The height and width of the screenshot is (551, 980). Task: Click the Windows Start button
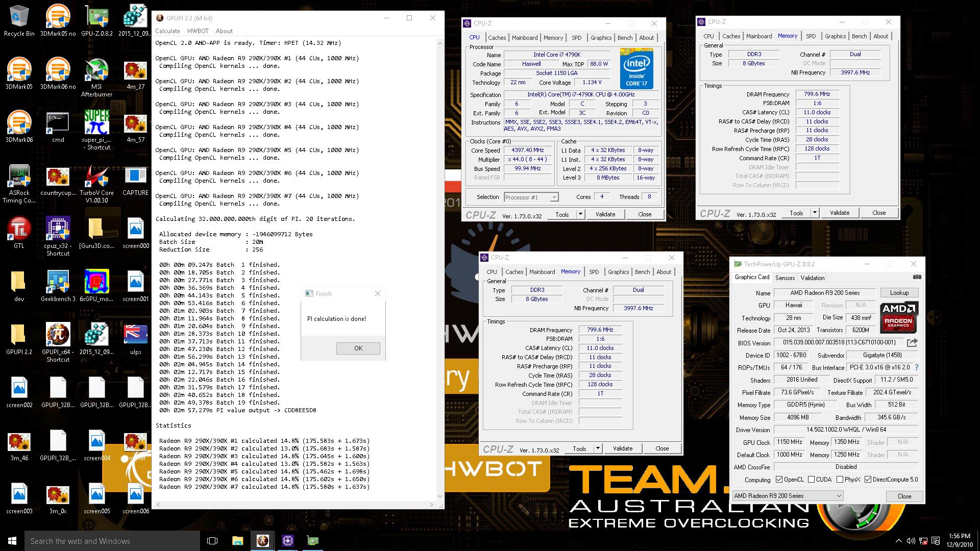(12, 541)
